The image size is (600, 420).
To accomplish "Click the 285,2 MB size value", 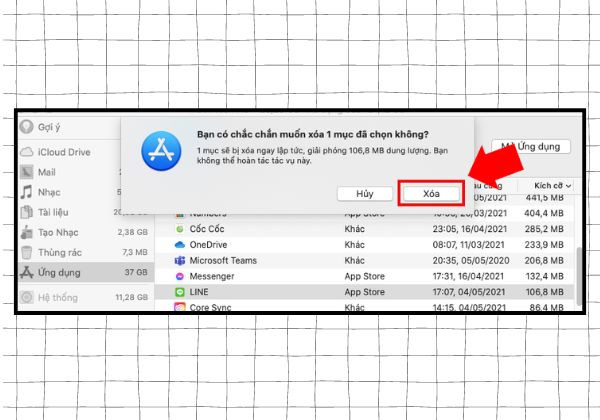I will click(x=544, y=229).
